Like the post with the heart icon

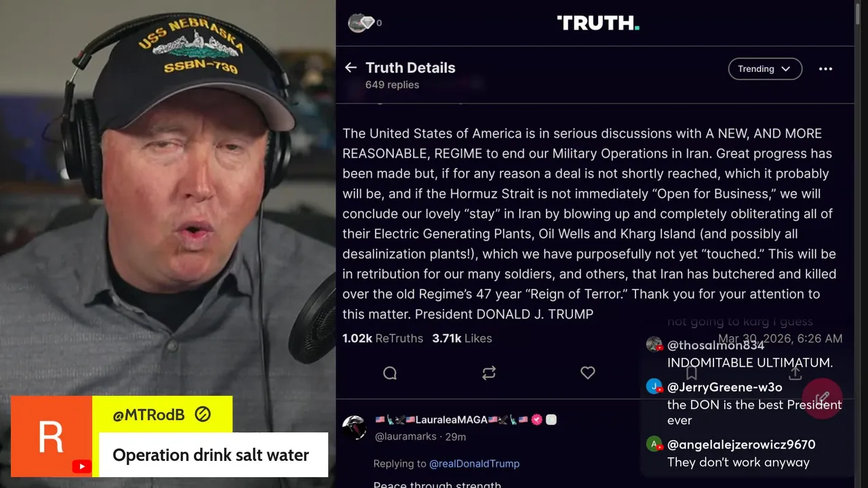point(588,373)
